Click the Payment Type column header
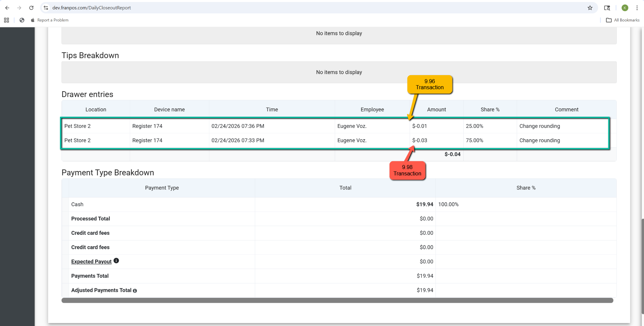This screenshot has width=644, height=326. (162, 188)
